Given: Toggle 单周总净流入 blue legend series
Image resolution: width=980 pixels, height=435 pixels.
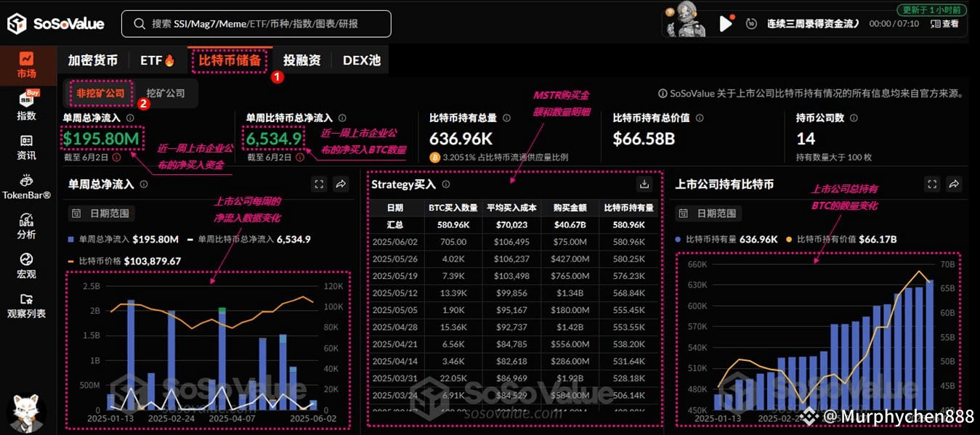Looking at the screenshot, I should point(123,239).
